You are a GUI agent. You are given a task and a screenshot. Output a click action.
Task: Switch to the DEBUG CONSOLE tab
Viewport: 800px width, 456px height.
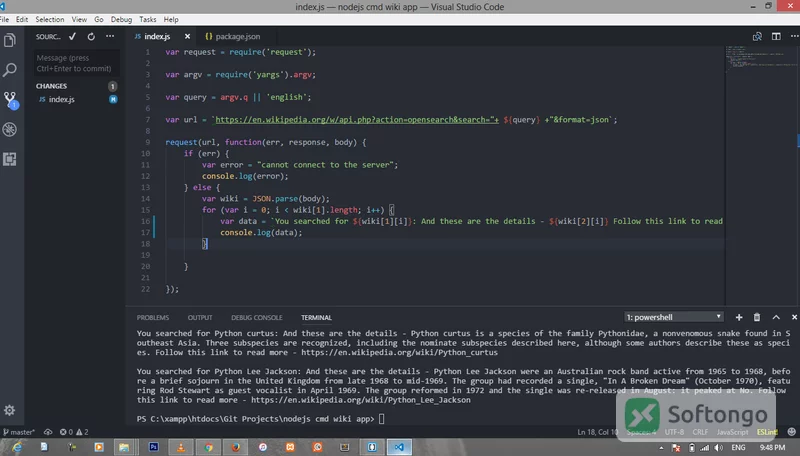click(x=257, y=317)
